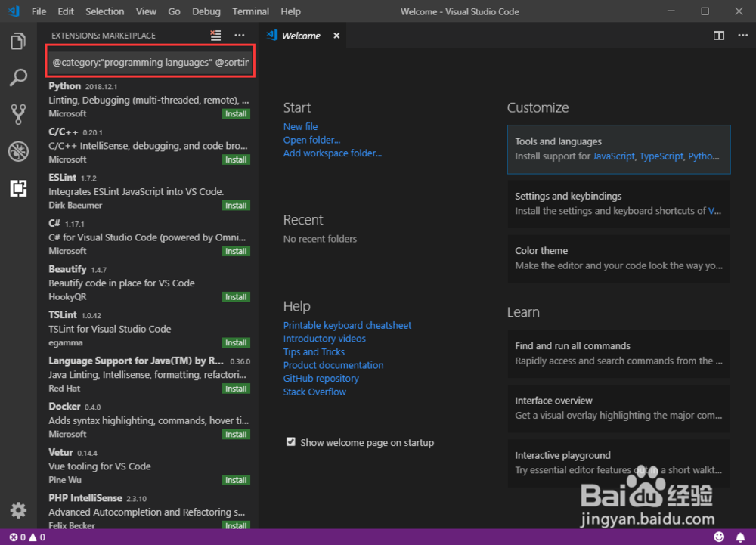
Task: Select the Beautify extension title
Action: coord(67,269)
